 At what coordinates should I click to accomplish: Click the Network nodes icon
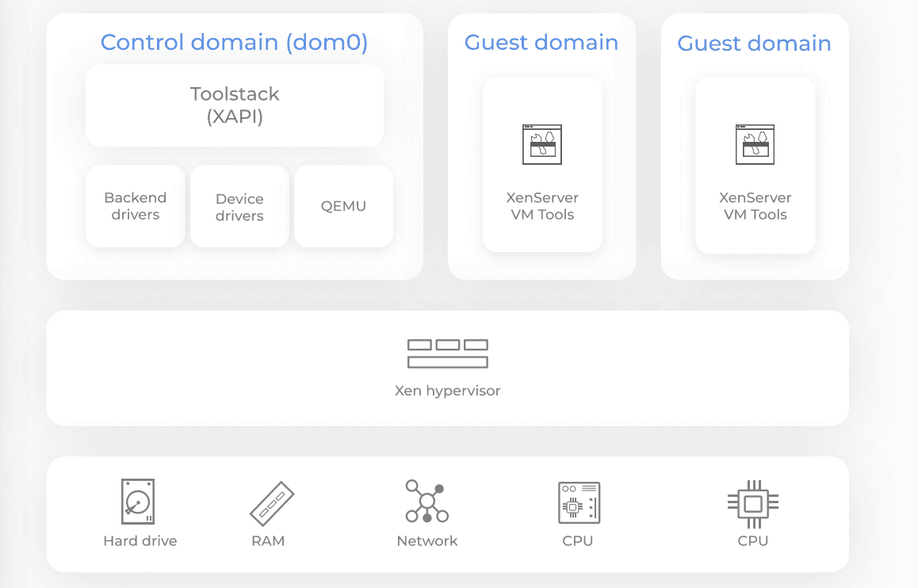click(426, 501)
